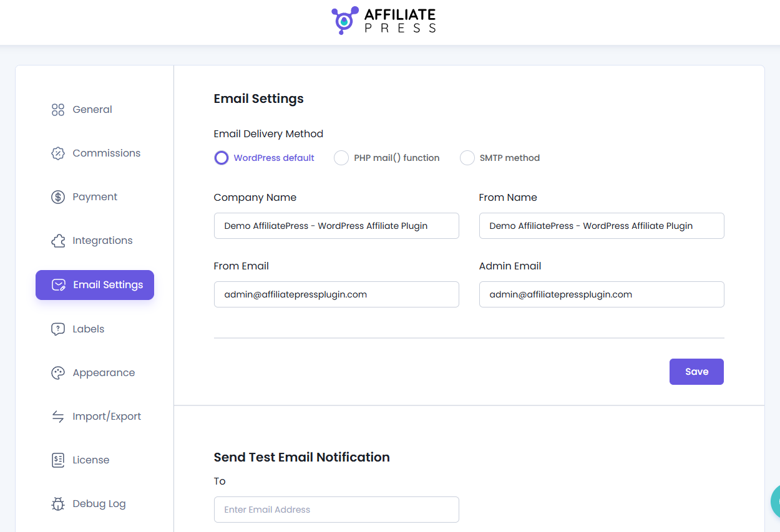780x532 pixels.
Task: Click the Labels question-mark icon
Action: 57,329
